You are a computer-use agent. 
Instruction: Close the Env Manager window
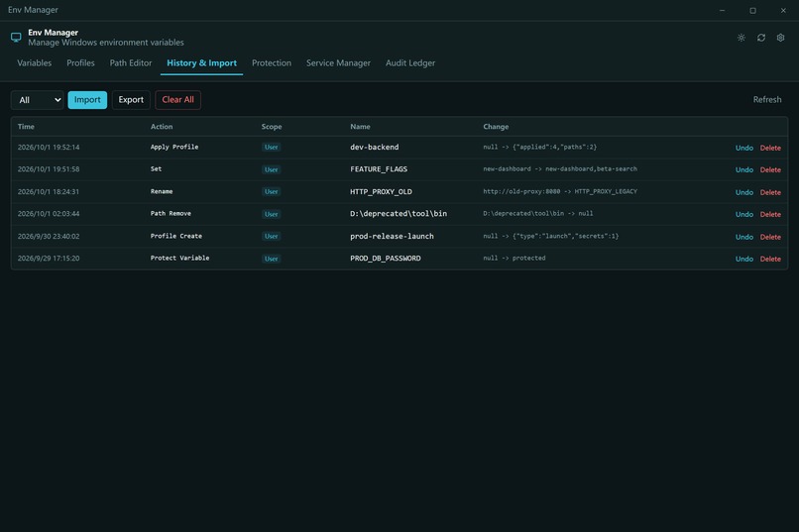tap(783, 10)
